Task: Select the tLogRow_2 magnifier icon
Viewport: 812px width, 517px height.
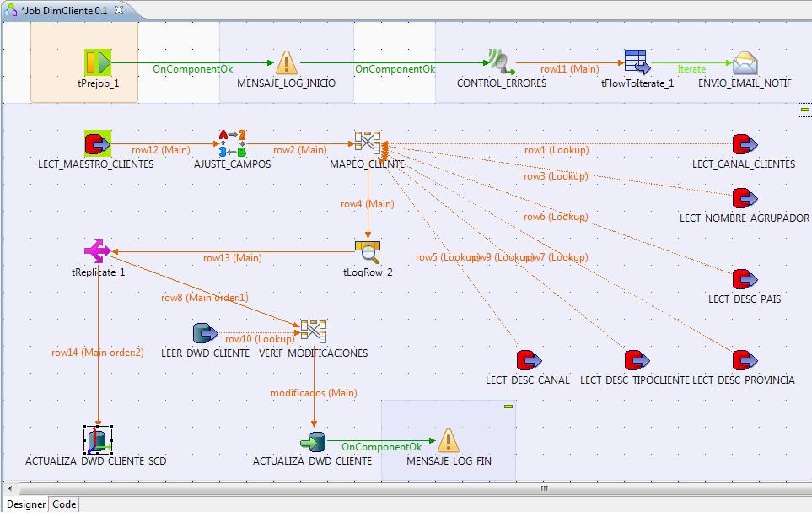Action: [368, 252]
